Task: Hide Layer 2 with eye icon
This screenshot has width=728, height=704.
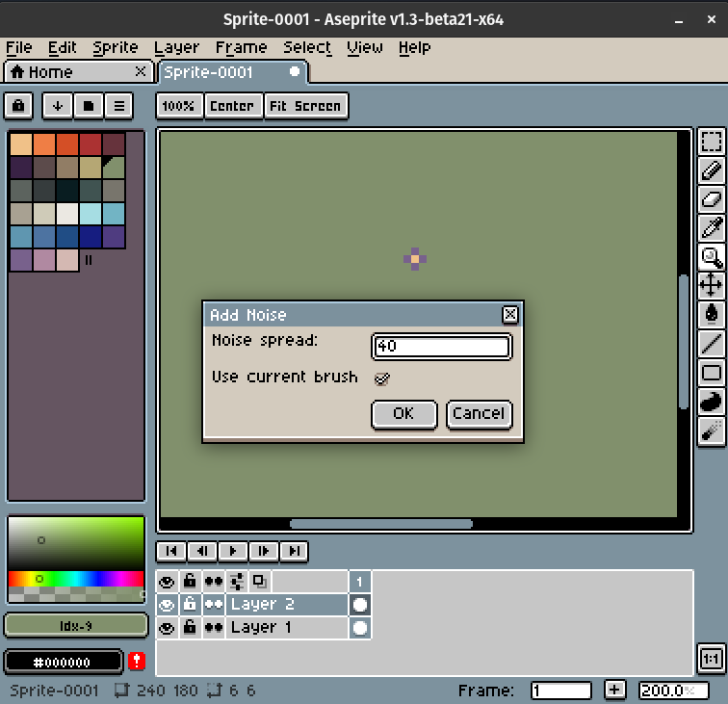Action: (x=167, y=605)
